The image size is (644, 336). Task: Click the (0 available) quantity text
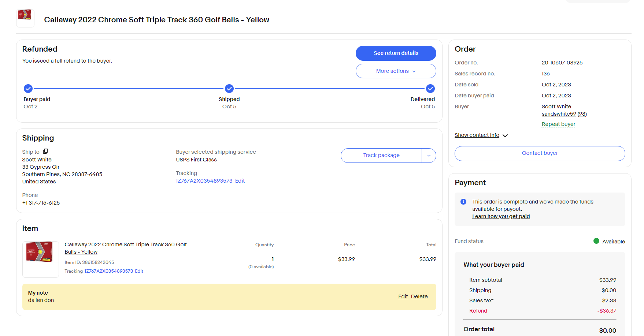point(261,267)
